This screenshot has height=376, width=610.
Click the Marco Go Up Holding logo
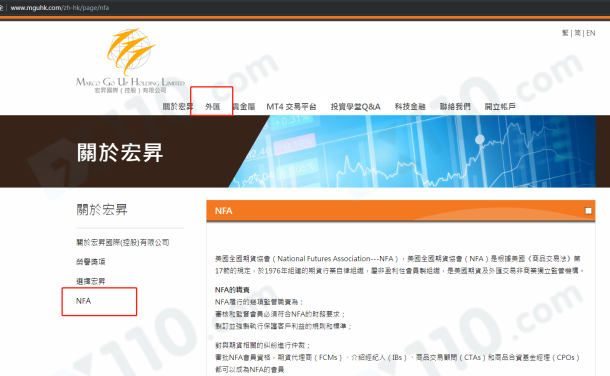coord(130,60)
